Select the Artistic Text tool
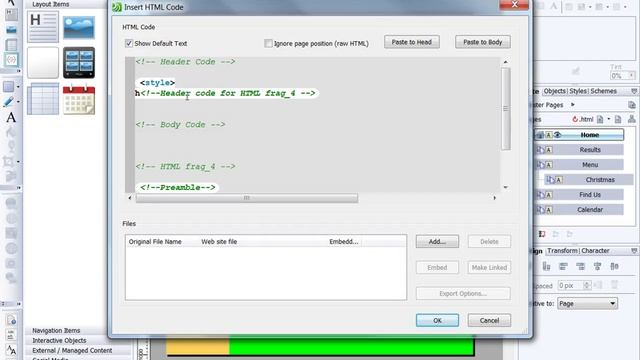This screenshot has width=640, height=360. tap(11, 118)
